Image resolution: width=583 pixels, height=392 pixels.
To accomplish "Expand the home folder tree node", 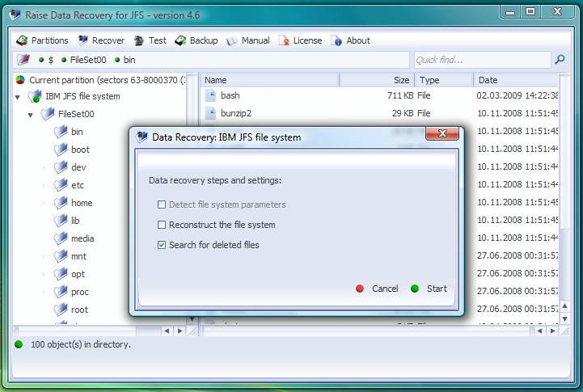I will [44, 203].
